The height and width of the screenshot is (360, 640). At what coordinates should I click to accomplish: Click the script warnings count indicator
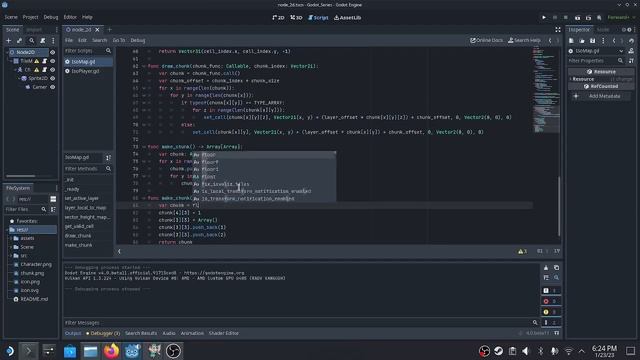click(x=522, y=251)
